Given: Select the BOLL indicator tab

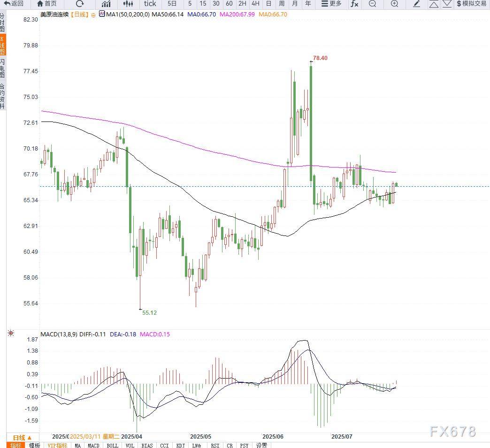Looking at the screenshot, I should tap(112, 445).
